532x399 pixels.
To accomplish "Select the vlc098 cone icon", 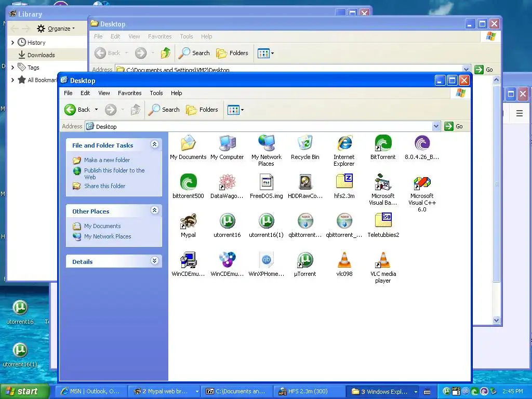I will 344,260.
